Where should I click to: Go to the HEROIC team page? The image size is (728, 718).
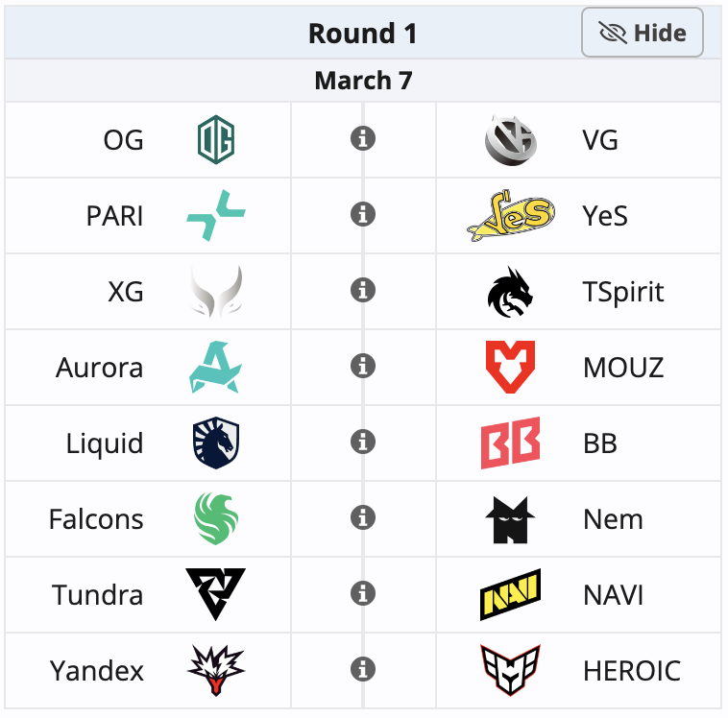631,671
